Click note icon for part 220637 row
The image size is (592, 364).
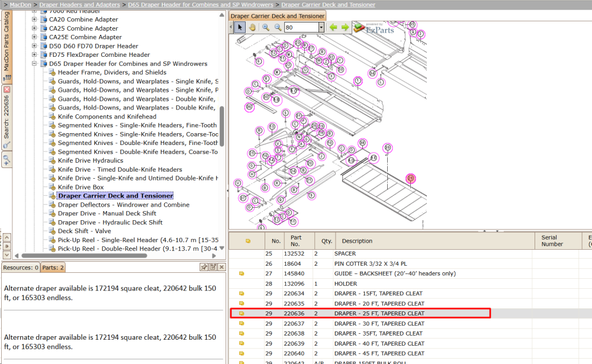click(x=242, y=324)
